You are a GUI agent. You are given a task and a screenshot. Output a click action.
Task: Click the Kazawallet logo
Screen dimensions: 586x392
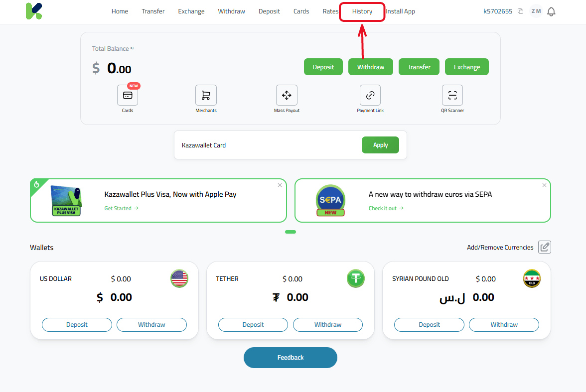[34, 11]
